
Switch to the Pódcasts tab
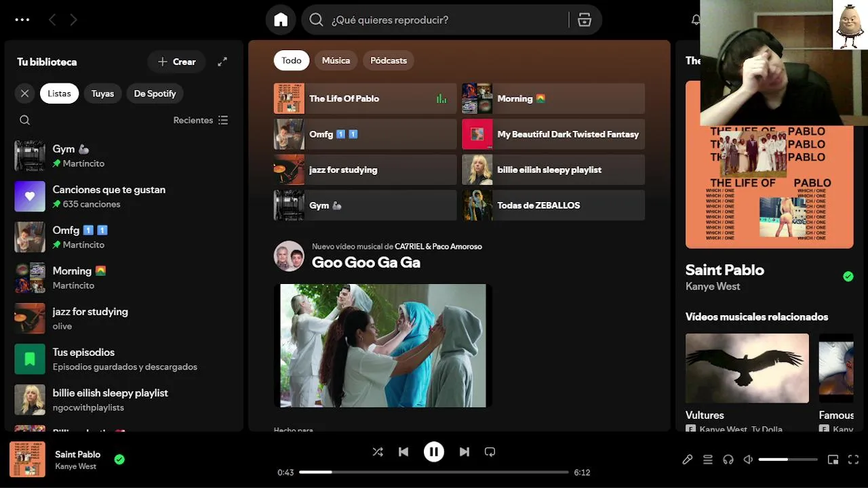click(x=389, y=60)
